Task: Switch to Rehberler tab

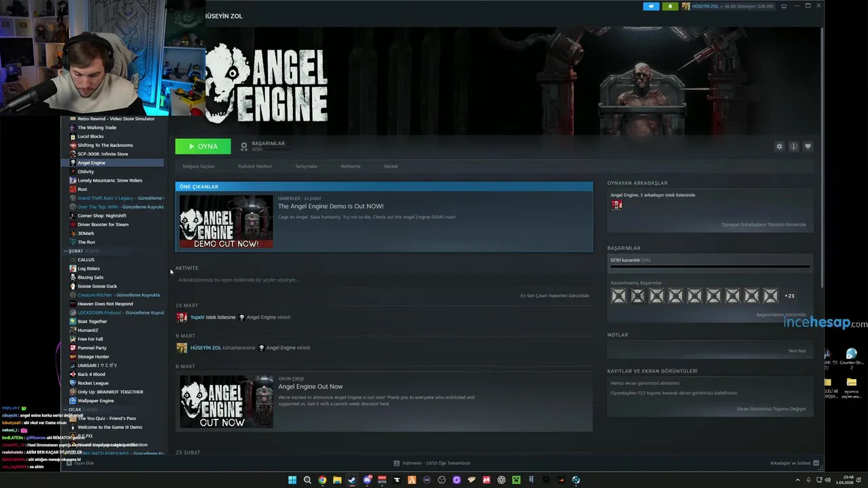Action: [x=351, y=166]
